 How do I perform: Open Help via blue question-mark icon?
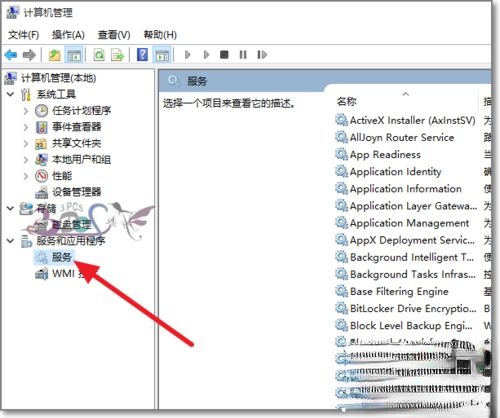click(142, 54)
